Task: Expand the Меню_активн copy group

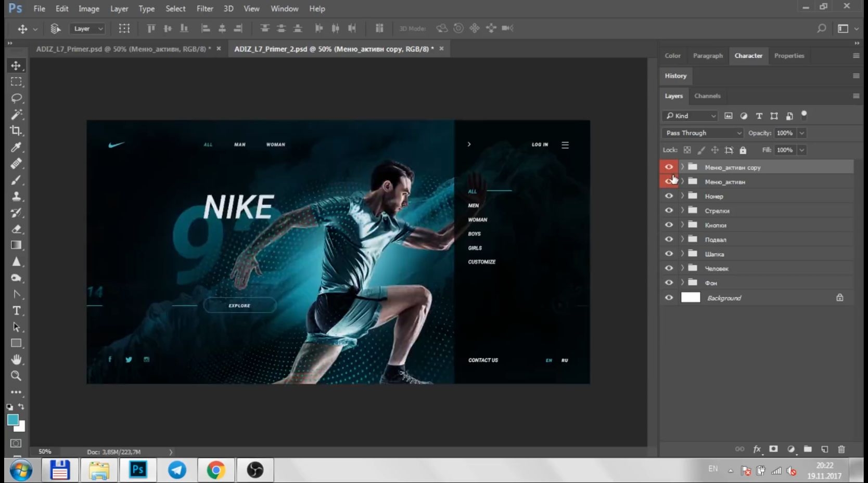Action: [682, 167]
